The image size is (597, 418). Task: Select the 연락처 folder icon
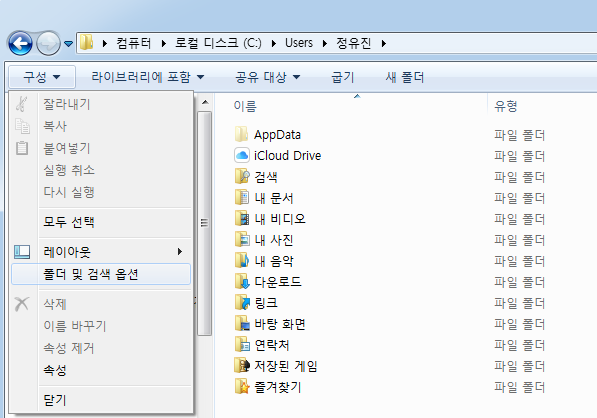pos(242,345)
